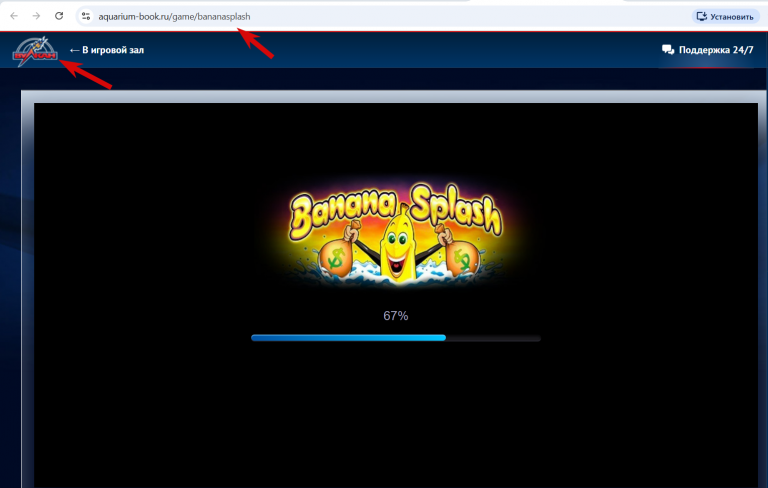Open Поддержка 24/7 support chat
This screenshot has width=768, height=488.
(707, 50)
